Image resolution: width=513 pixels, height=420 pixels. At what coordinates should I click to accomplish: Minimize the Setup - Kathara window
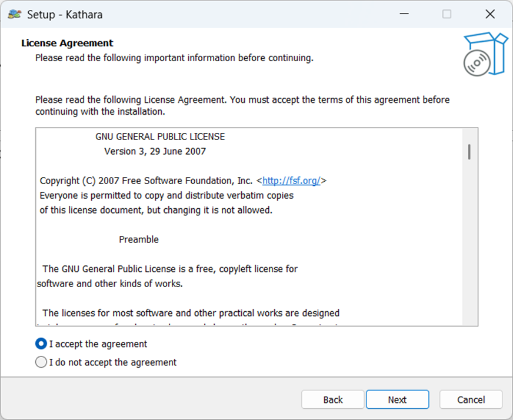pyautogui.click(x=404, y=14)
